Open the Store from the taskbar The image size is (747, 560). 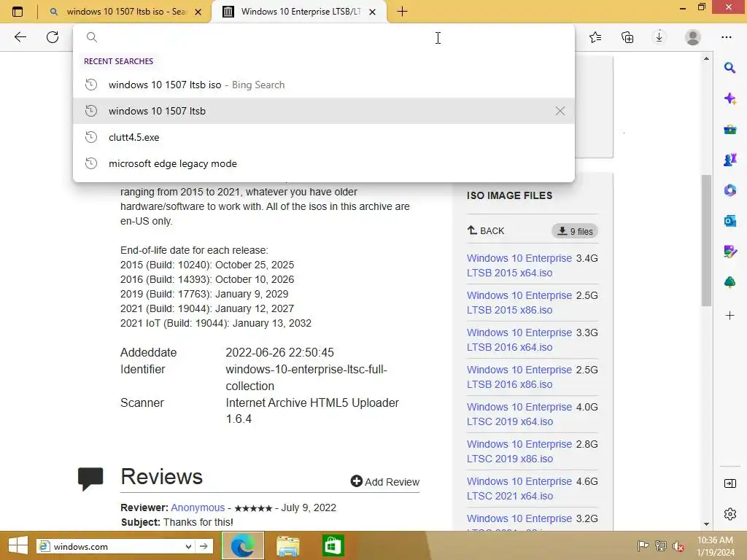(x=333, y=545)
